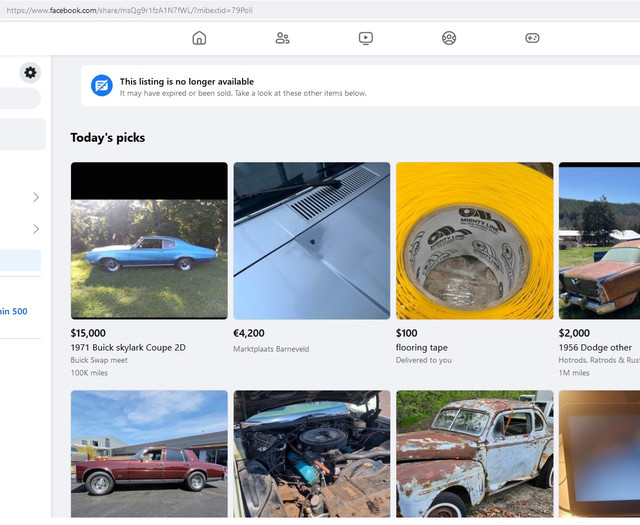Click Hotrods, Ratrods group label

(599, 360)
